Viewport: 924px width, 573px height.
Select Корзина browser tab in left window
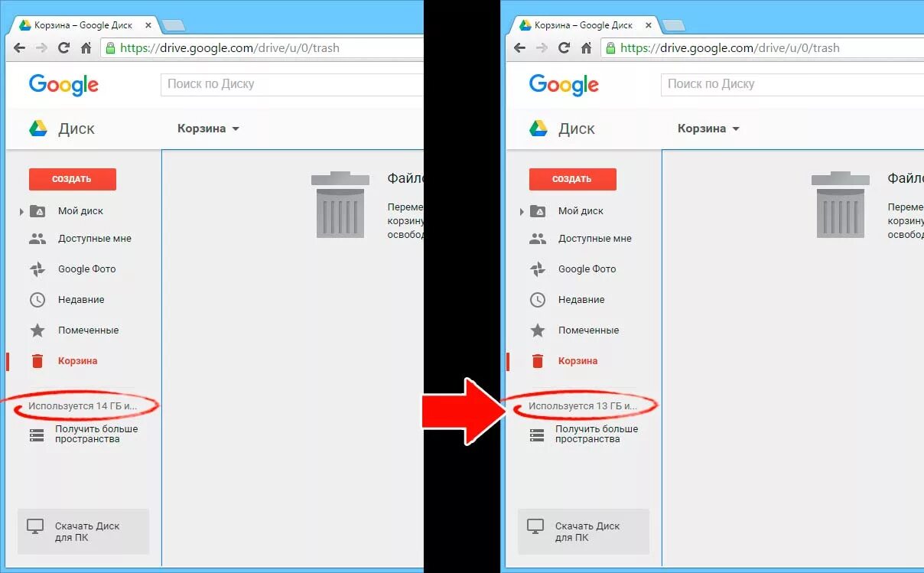84,24
